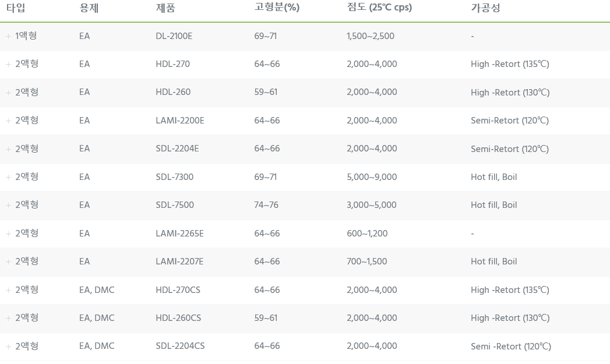Click High -Retort (130℃) in HDL-260CS row
This screenshot has height=364, width=610.
click(x=510, y=318)
